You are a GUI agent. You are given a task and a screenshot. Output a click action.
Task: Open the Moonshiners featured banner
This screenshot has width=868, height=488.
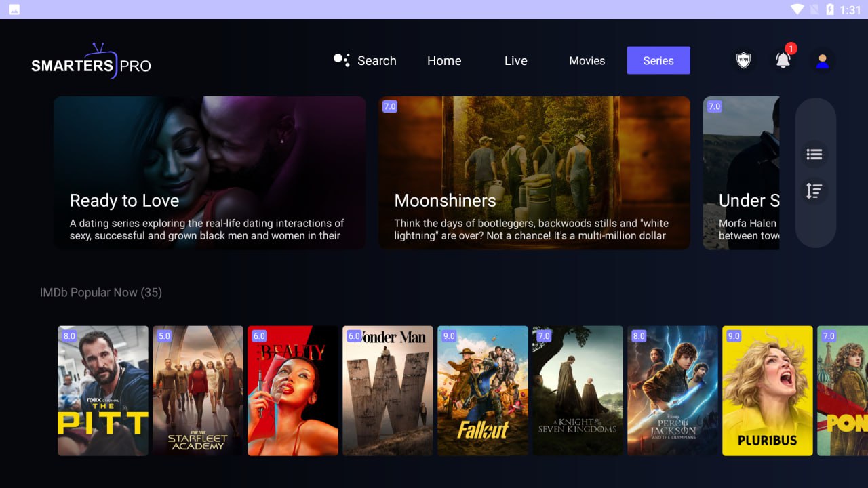click(x=534, y=173)
